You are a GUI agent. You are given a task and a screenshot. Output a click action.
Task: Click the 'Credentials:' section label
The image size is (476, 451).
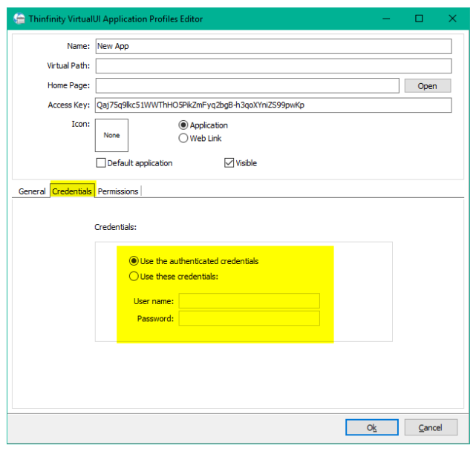click(x=115, y=227)
